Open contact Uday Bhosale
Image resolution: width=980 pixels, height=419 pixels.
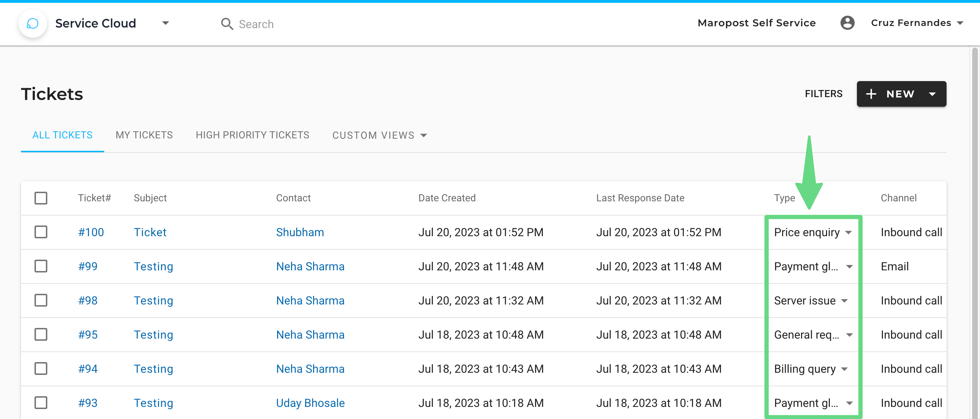click(310, 403)
